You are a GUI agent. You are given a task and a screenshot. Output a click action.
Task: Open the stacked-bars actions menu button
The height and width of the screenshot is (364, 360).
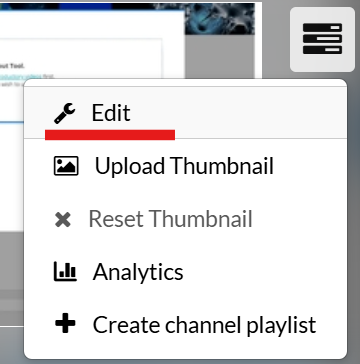322,40
